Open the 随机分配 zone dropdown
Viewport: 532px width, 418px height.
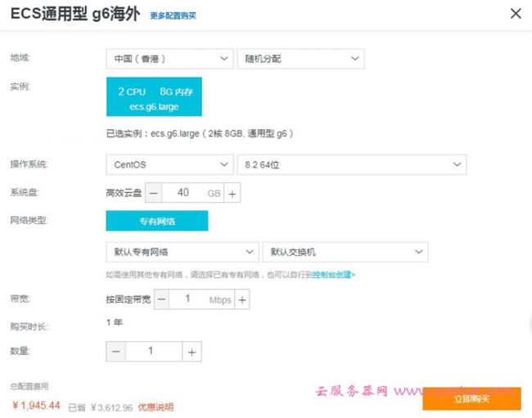click(x=300, y=59)
